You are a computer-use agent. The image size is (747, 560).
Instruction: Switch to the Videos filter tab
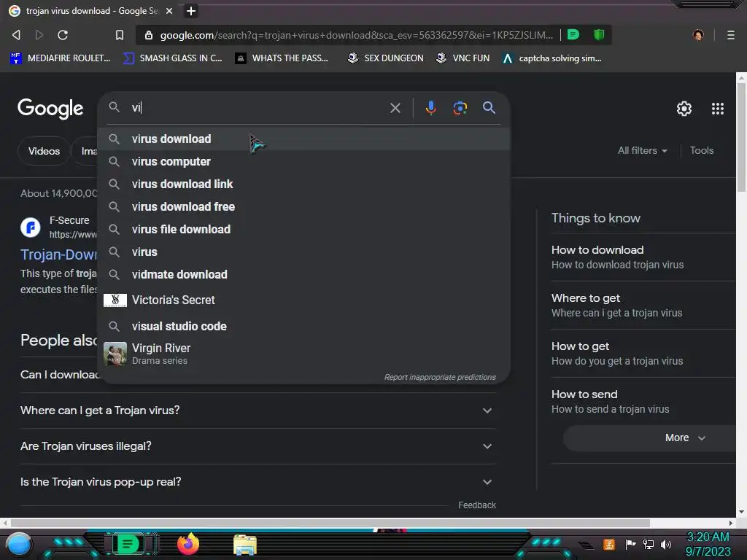pyautogui.click(x=44, y=151)
